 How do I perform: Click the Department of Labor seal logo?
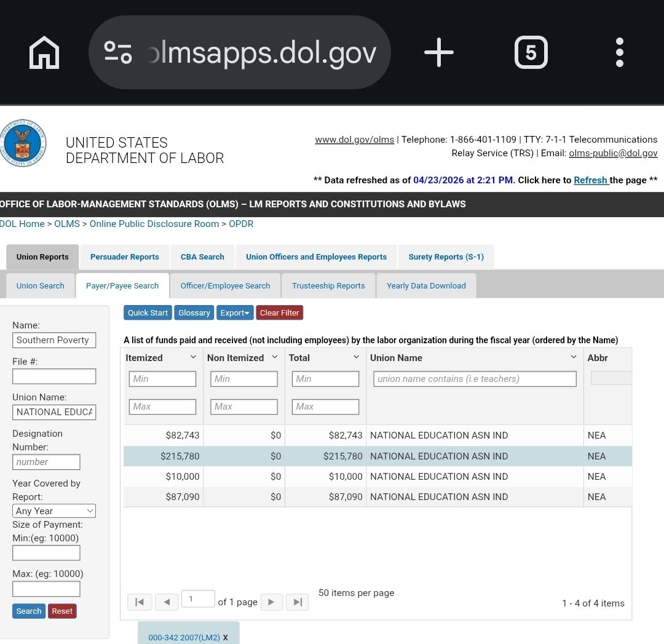pos(23,143)
